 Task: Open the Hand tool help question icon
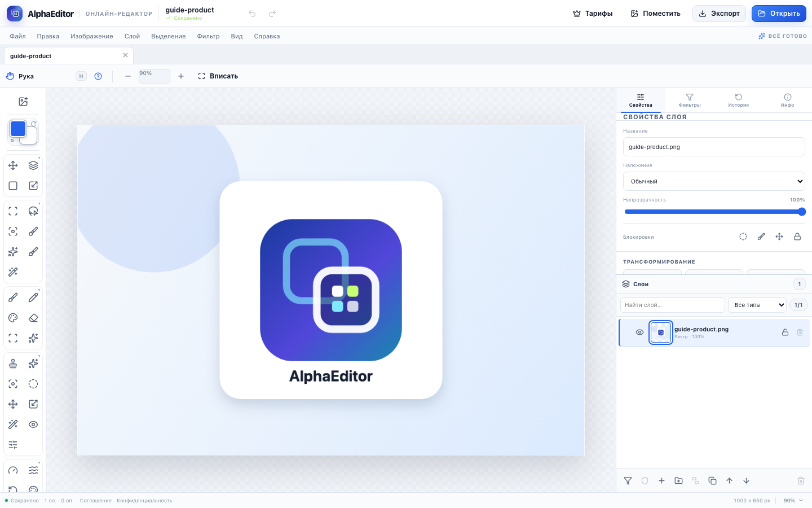coord(98,76)
